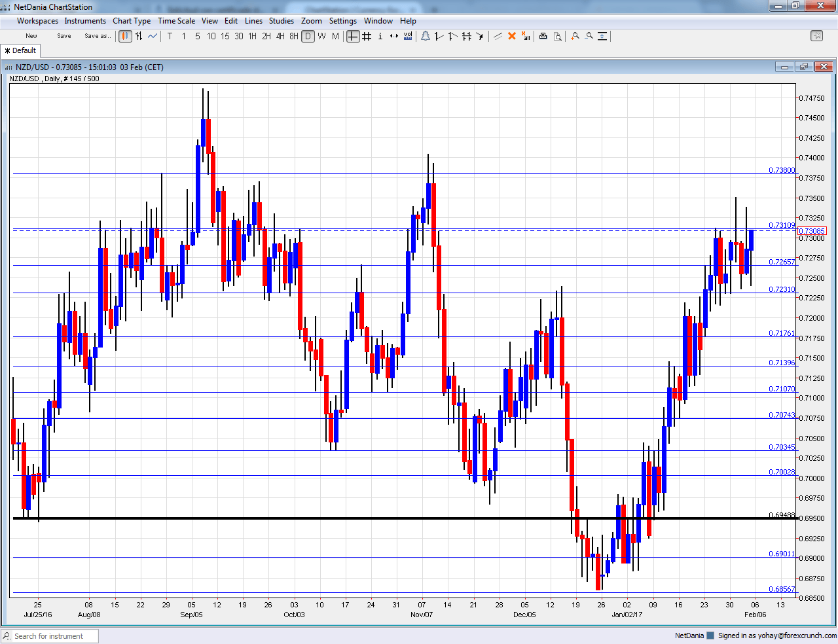Click the 0.73800 horizontal line label
This screenshot has width=838, height=644.
click(782, 170)
